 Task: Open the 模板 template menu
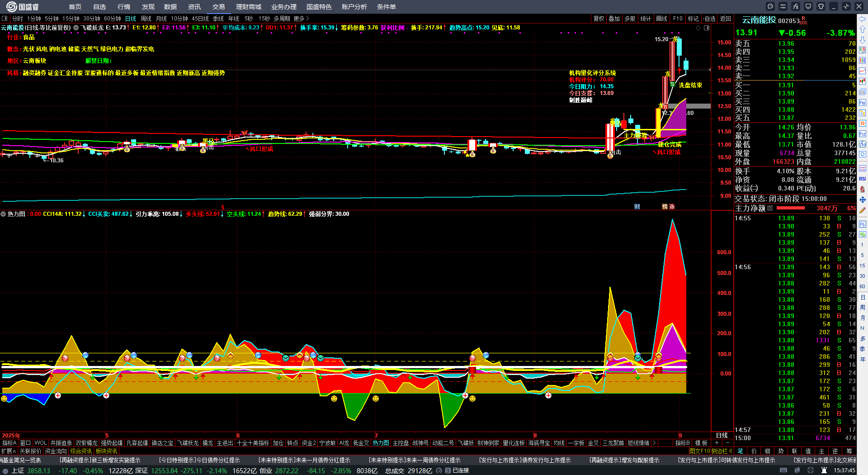[701, 443]
